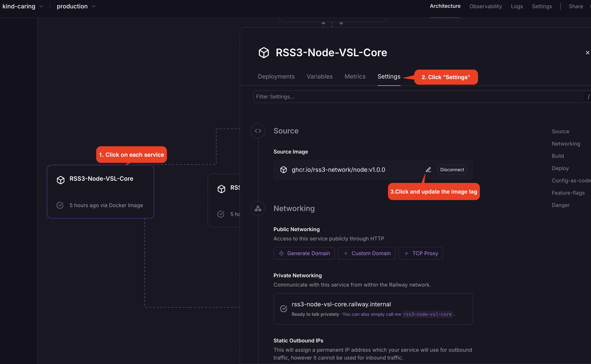591x364 pixels.
Task: Click the checkmark icon beside rss3-node-vsl-core.railway.internal
Action: point(284,309)
